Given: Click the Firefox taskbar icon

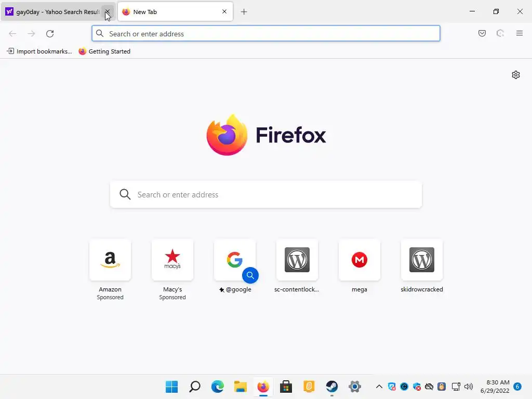Looking at the screenshot, I should (263, 387).
